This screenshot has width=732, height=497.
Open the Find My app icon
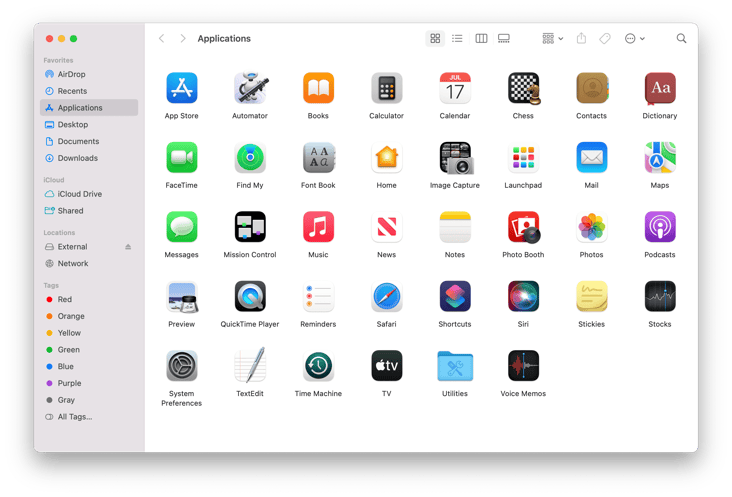[250, 157]
